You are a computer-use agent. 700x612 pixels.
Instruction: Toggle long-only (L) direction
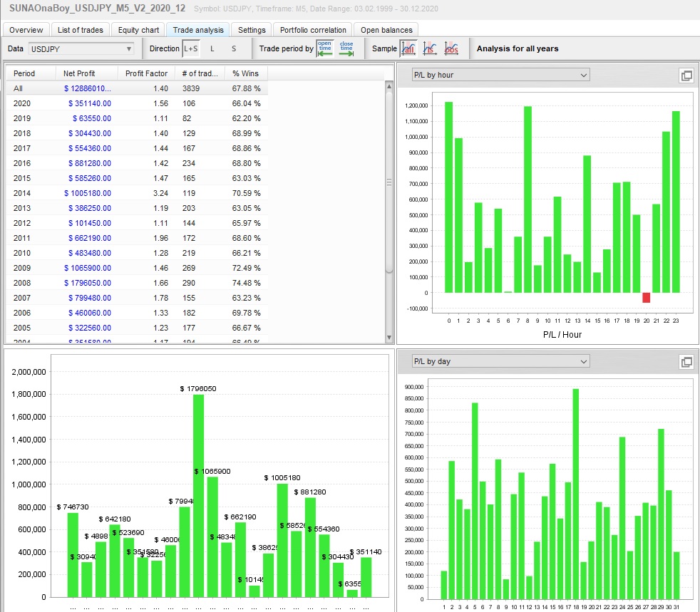tap(212, 48)
